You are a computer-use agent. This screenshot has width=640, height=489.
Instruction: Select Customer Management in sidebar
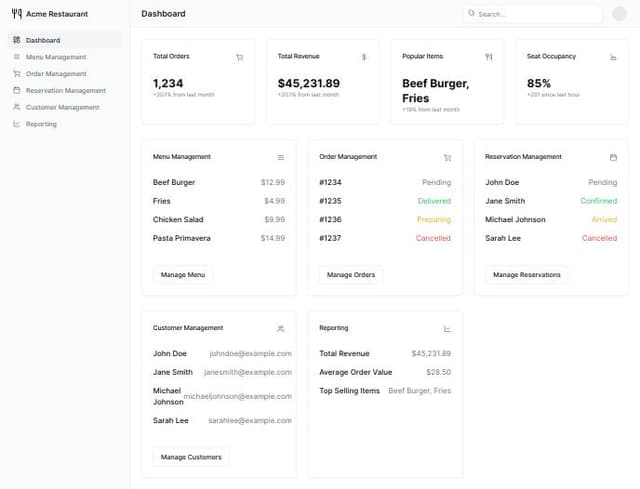click(65, 107)
